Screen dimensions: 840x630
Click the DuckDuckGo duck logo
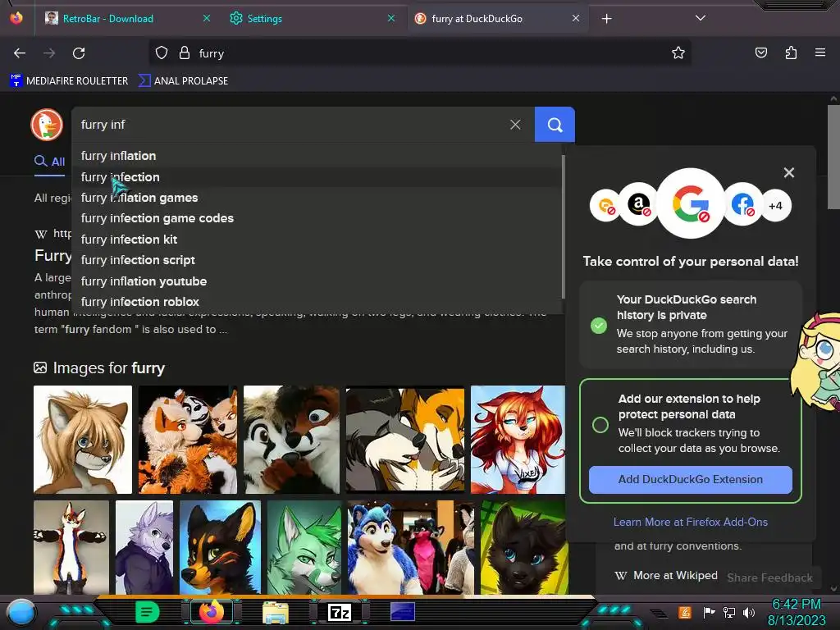[47, 125]
